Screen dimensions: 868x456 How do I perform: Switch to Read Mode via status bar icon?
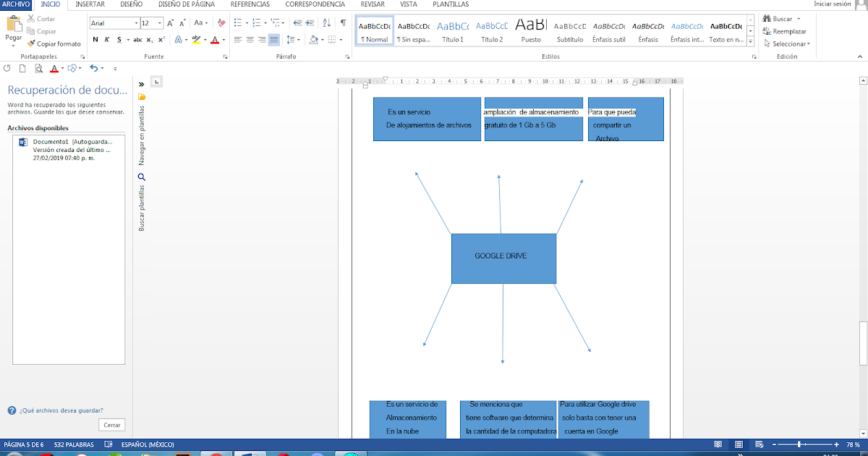point(718,444)
